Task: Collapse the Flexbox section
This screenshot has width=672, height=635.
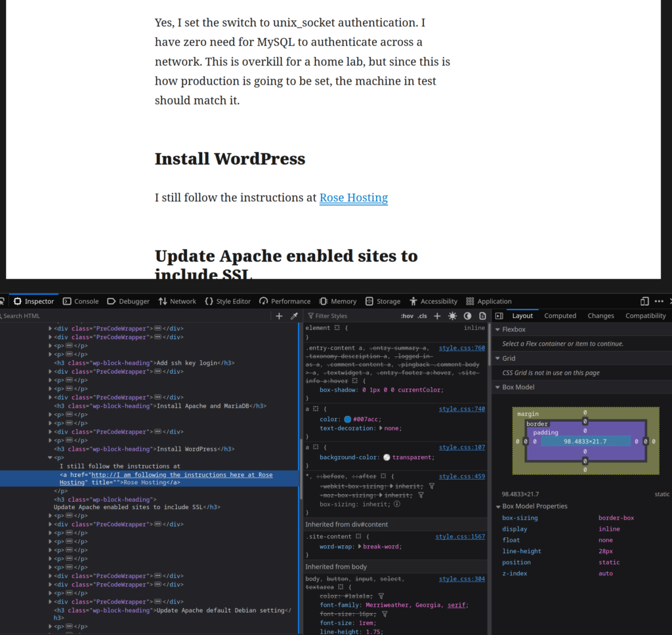Action: (x=497, y=329)
